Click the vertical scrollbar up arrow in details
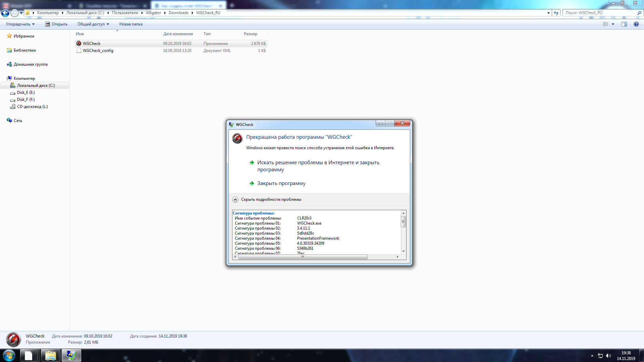 point(404,213)
